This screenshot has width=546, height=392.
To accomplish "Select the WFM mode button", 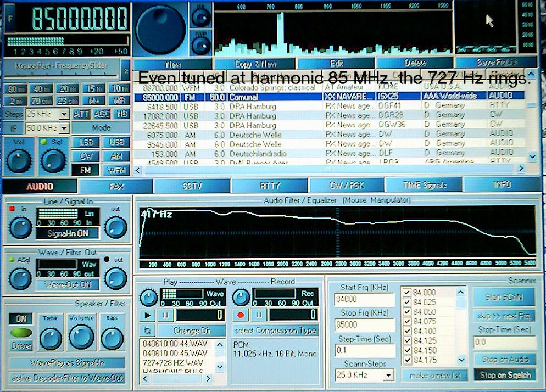I will click(115, 170).
